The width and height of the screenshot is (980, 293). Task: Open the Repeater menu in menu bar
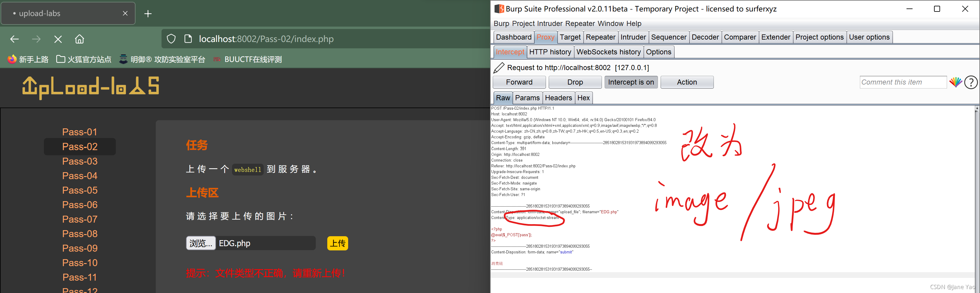580,24
